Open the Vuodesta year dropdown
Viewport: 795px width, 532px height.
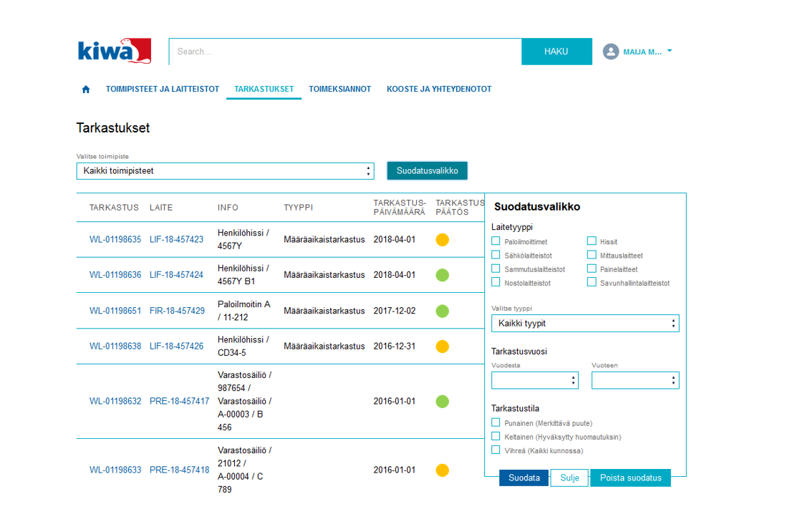pyautogui.click(x=534, y=381)
